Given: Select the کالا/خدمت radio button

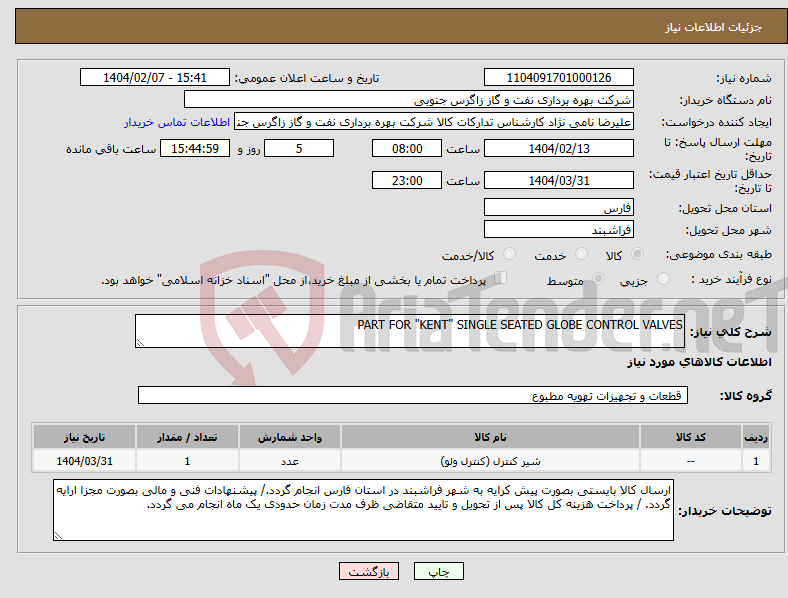Looking at the screenshot, I should coord(510,254).
